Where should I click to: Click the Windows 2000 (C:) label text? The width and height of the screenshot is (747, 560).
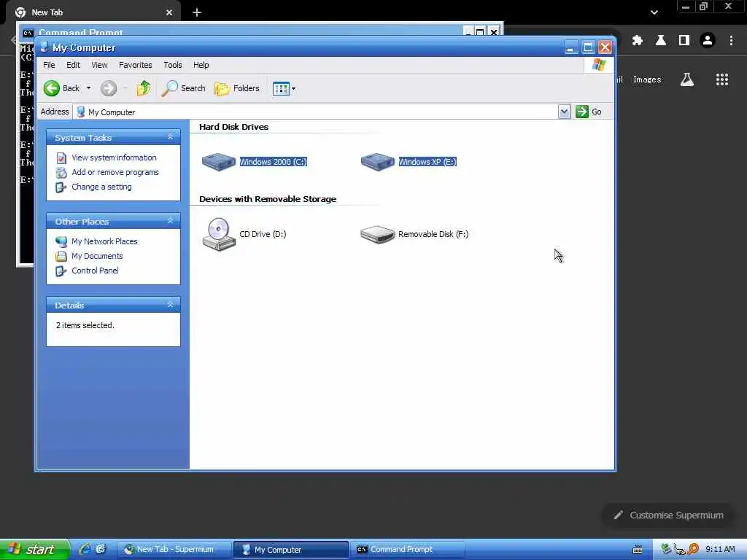point(273,162)
